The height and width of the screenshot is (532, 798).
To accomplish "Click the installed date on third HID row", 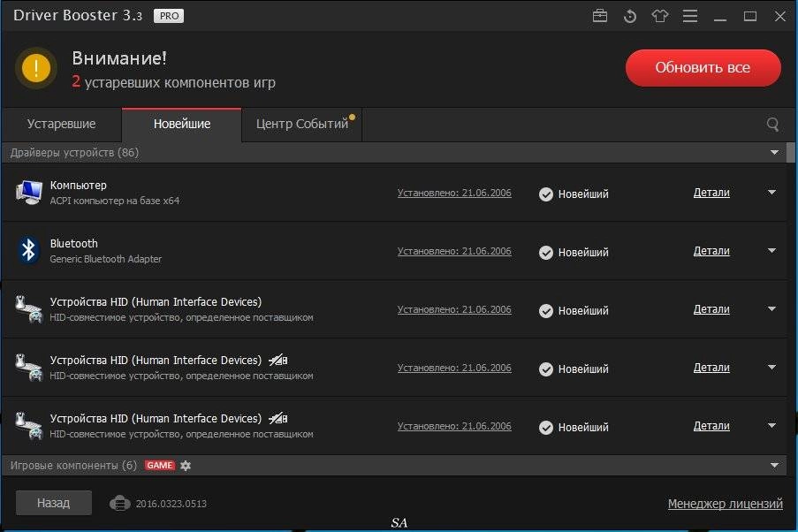I will coord(454,426).
